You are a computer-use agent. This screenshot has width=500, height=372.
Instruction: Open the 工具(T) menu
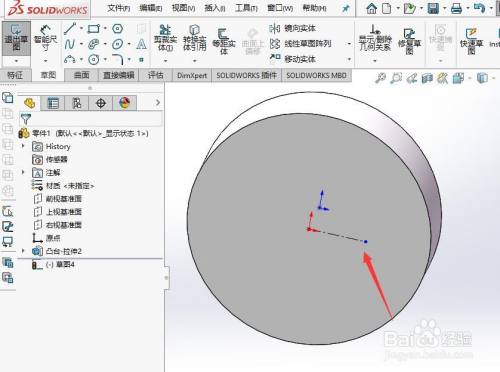tap(246, 8)
